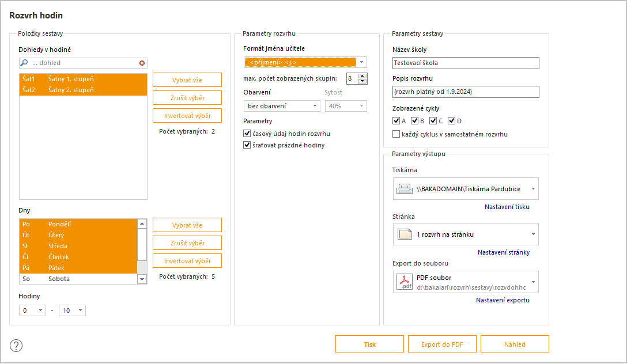This screenshot has height=364, width=627.
Task: Open Formát jména učitele dropdown
Action: (x=361, y=62)
